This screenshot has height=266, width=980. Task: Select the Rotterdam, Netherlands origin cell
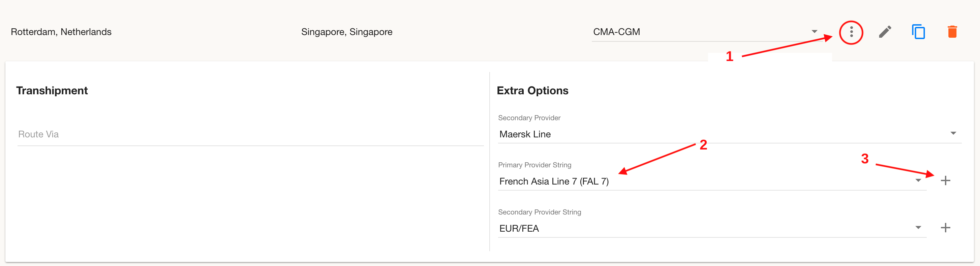61,32
